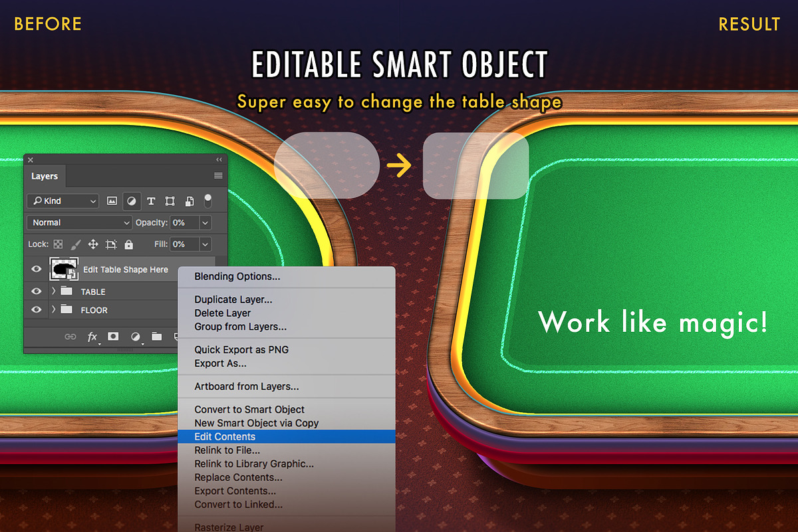This screenshot has height=532, width=798.
Task: Choose Artboard from Layers entry
Action: 287,386
